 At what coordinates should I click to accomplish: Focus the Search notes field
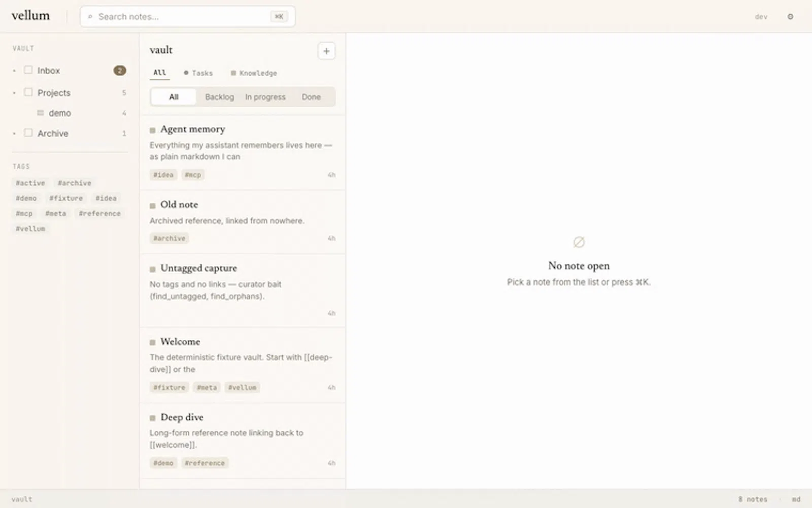(x=188, y=17)
